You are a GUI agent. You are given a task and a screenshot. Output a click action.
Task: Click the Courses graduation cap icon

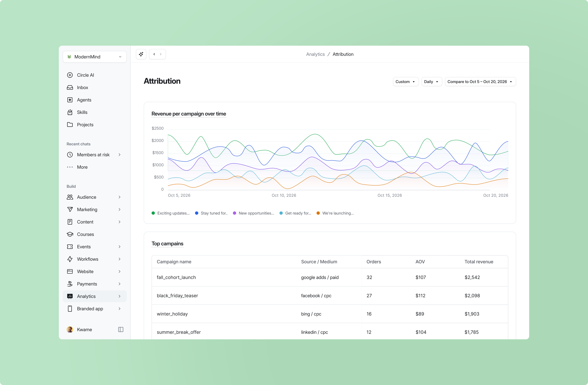pyautogui.click(x=70, y=234)
